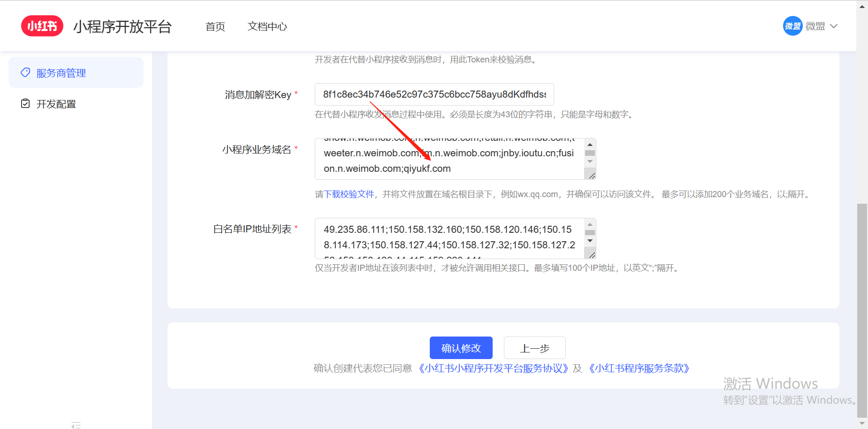The height and width of the screenshot is (429, 868).
Task: Click the Xiaohongshu red logo icon
Action: [42, 26]
